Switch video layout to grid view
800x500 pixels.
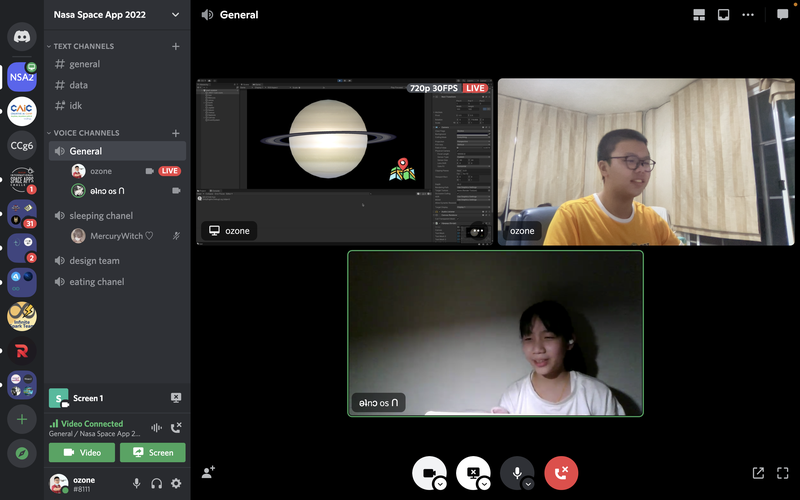pyautogui.click(x=698, y=15)
